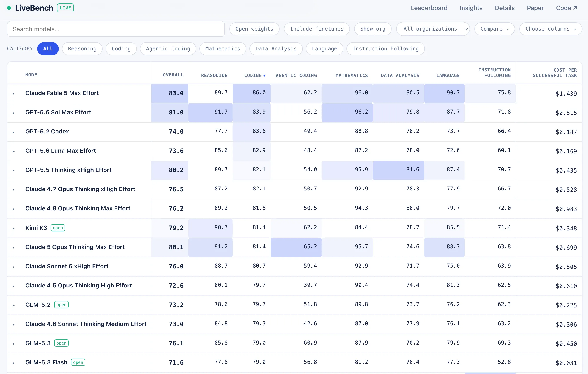Click the $0.031 cost cell
The width and height of the screenshot is (588, 374).
click(x=566, y=363)
